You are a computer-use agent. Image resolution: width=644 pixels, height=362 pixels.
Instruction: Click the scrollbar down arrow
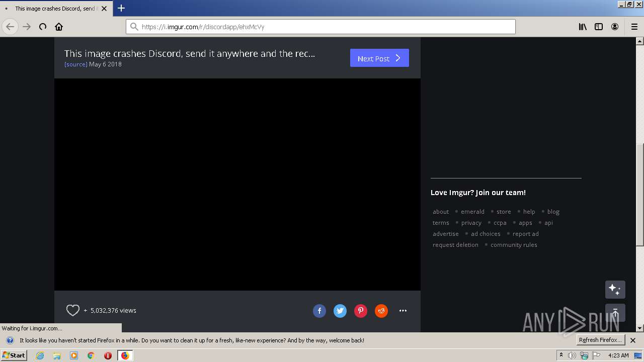pyautogui.click(x=640, y=328)
